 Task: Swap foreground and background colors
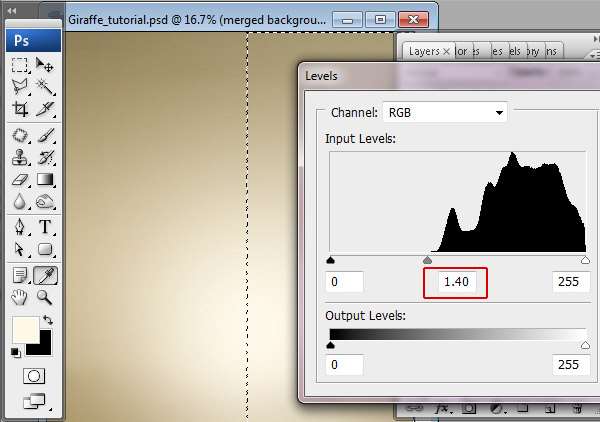point(47,320)
